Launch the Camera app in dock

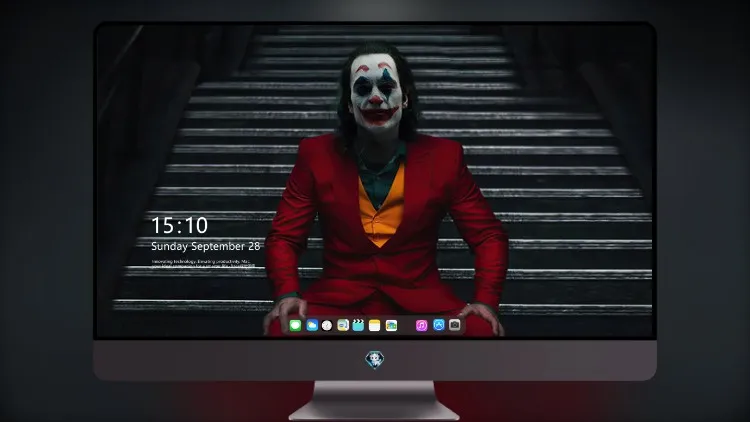tap(455, 325)
